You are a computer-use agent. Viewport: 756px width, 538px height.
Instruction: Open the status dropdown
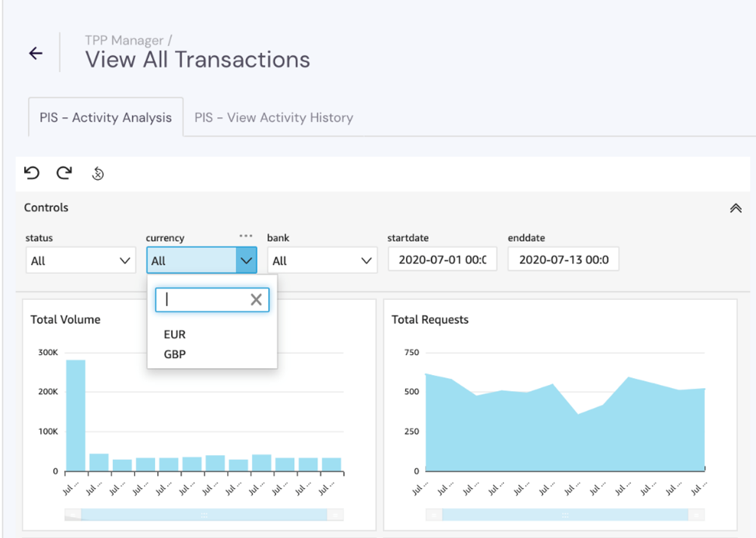[x=80, y=260]
